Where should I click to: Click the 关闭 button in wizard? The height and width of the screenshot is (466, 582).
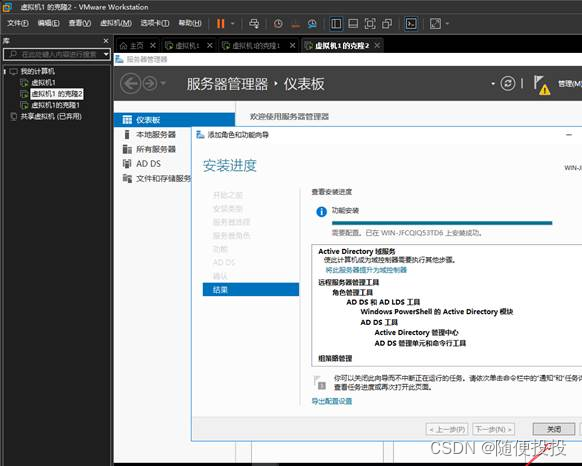553,429
